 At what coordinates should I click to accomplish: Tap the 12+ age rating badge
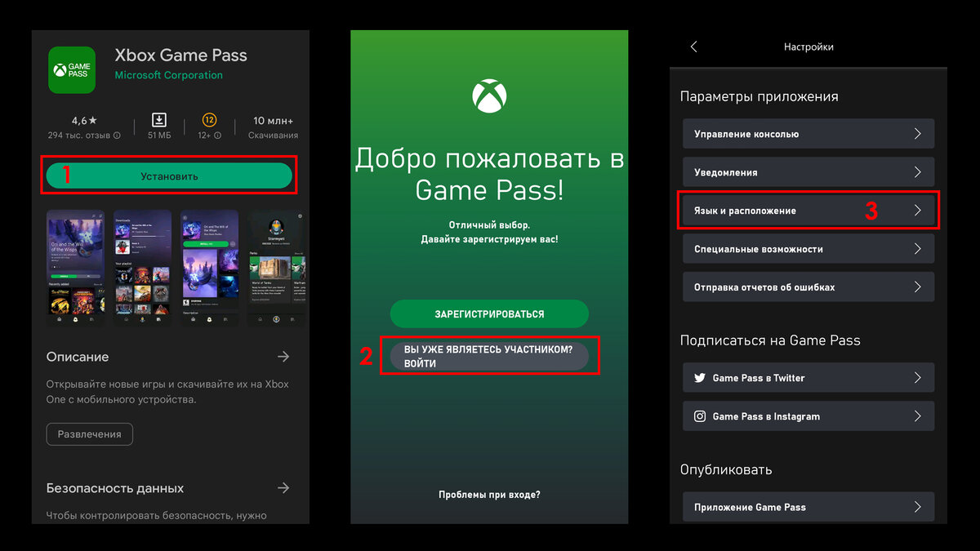click(209, 120)
